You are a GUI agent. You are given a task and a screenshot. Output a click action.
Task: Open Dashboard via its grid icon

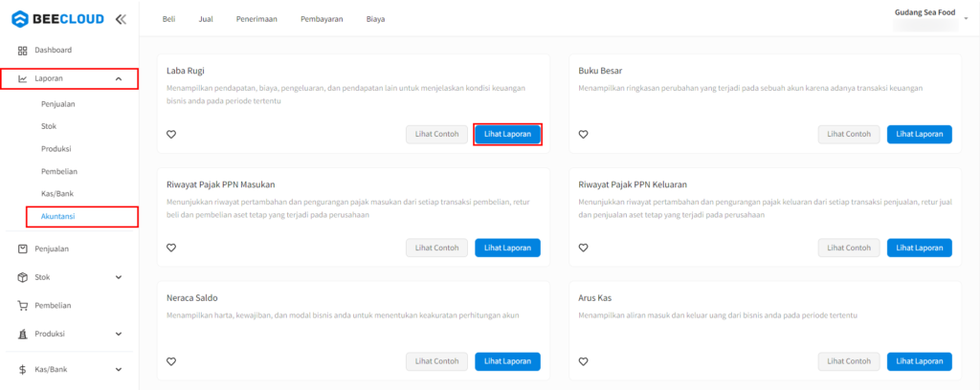(x=23, y=50)
